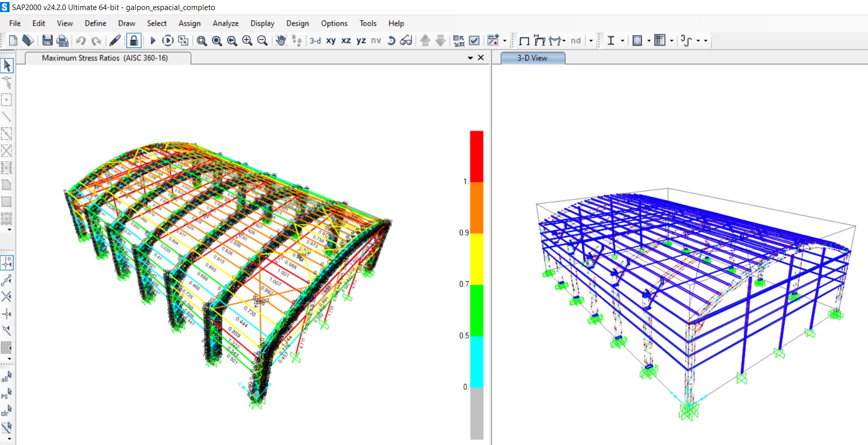
Task: Close the Maximum Stress Ratios window
Action: point(481,57)
